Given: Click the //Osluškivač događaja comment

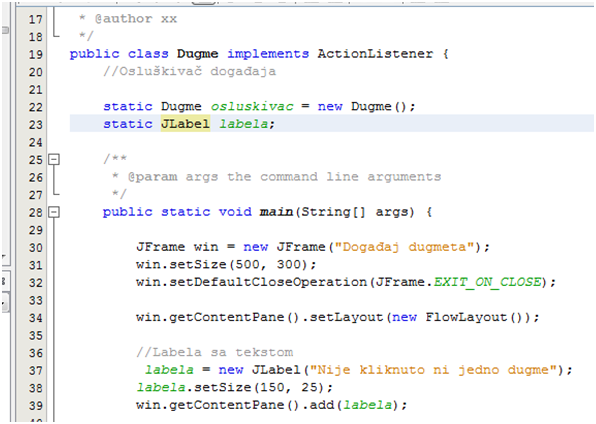Looking at the screenshot, I should [190, 71].
